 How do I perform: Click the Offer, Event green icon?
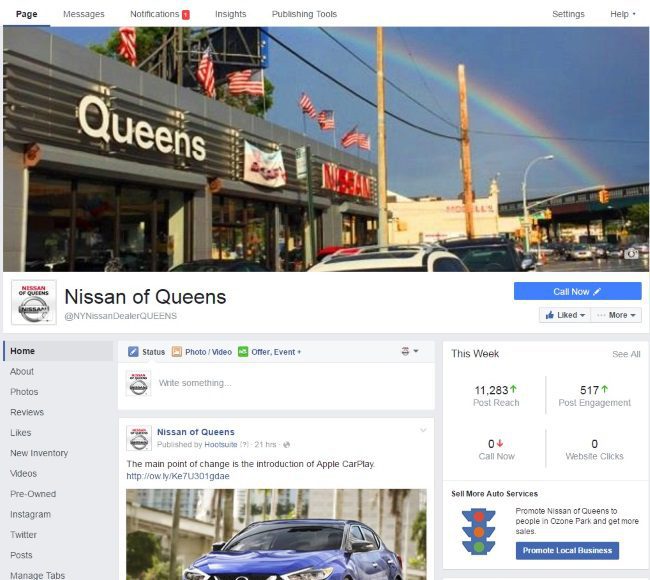pyautogui.click(x=243, y=352)
